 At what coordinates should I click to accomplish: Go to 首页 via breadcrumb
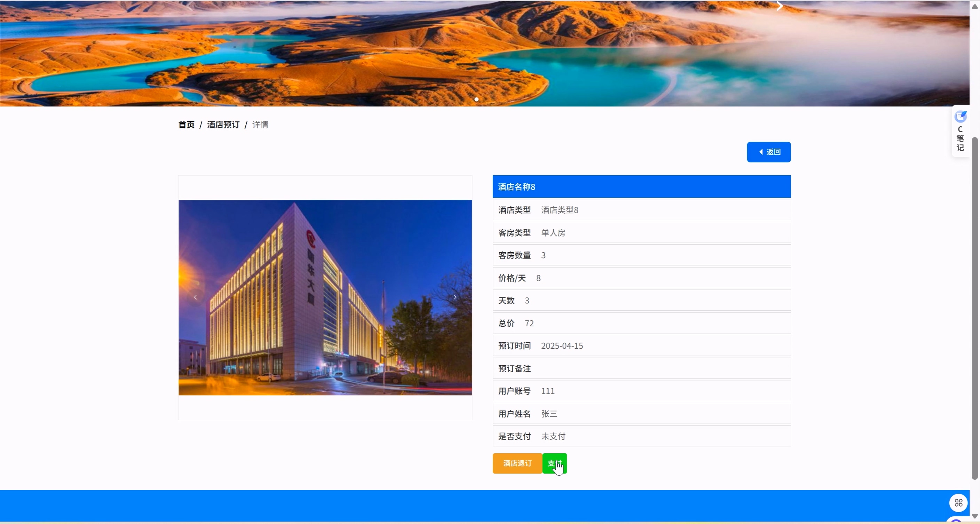(x=187, y=125)
